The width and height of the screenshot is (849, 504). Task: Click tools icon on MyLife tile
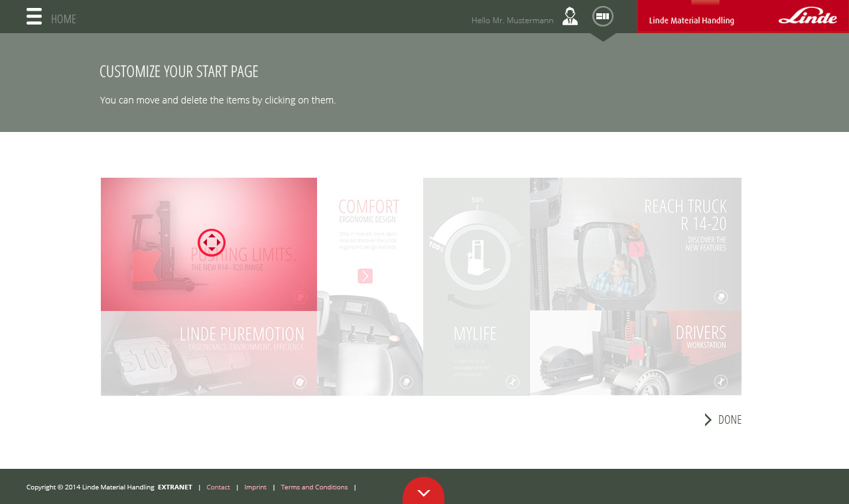click(512, 382)
